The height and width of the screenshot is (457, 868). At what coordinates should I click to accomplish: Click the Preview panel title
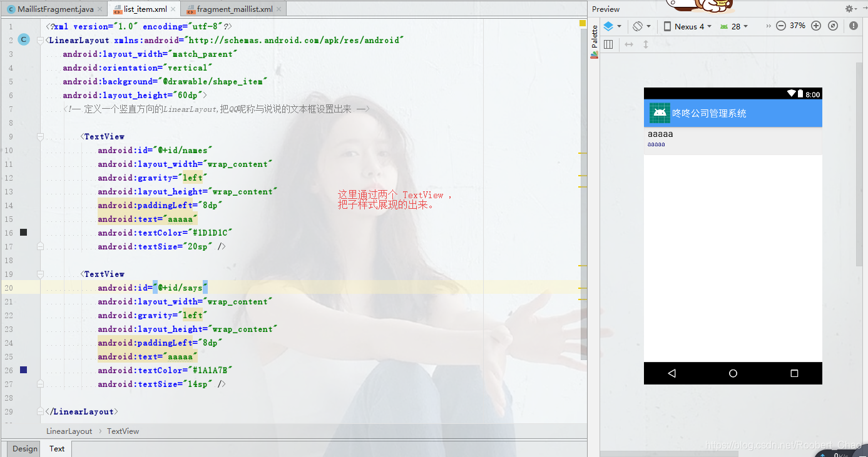[x=606, y=9]
